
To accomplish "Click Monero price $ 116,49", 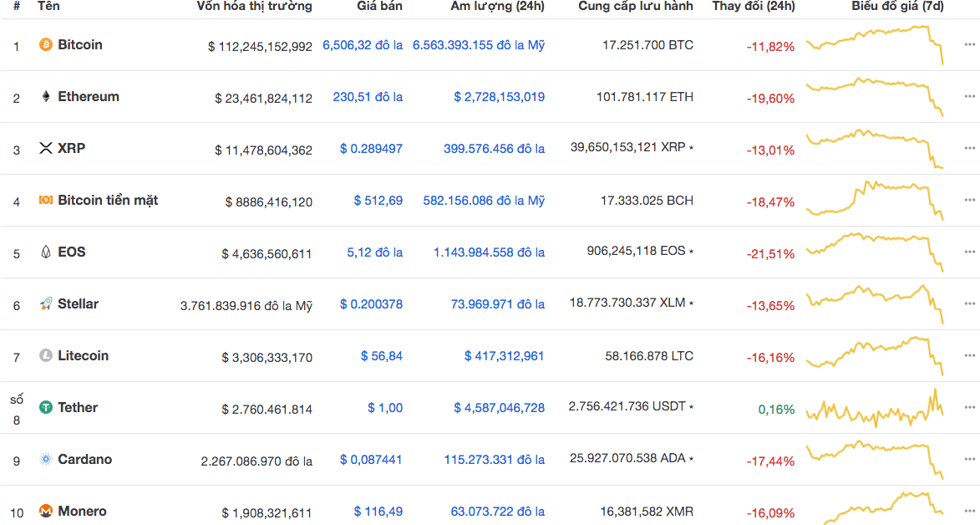I will 378,512.
